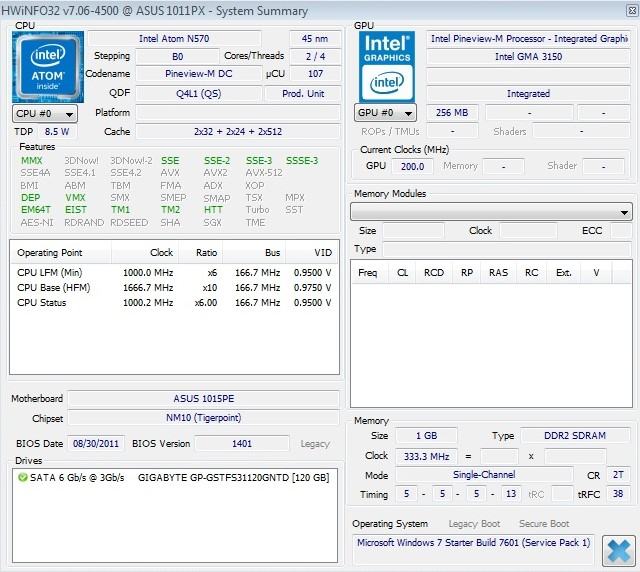
Task: Click the Legacy Boot indicator label
Action: coord(474,523)
